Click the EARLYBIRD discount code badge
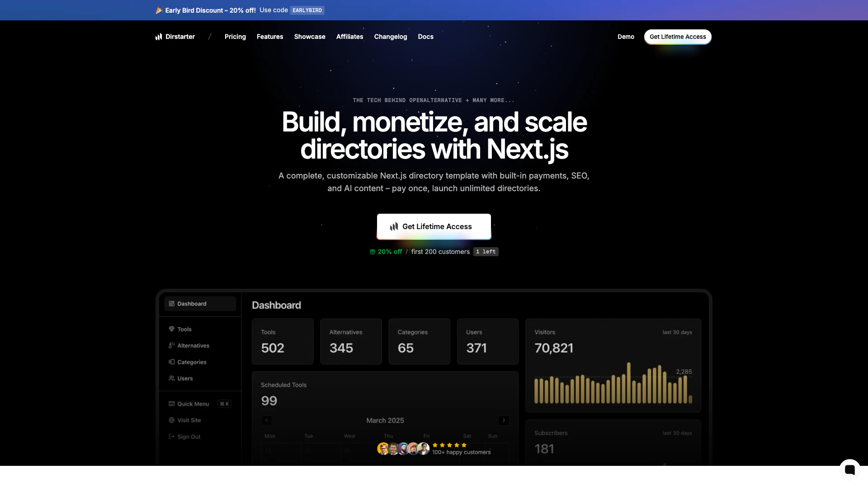The image size is (868, 488). [307, 10]
